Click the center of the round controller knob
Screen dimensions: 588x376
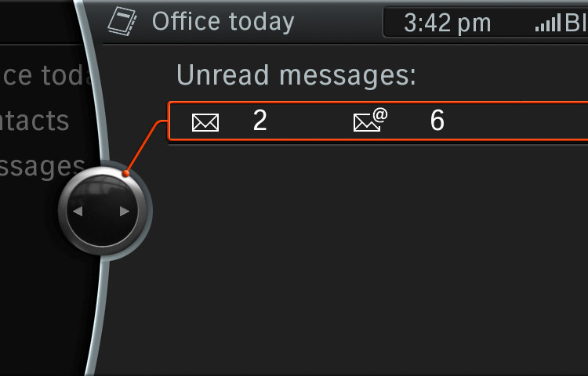click(x=102, y=211)
